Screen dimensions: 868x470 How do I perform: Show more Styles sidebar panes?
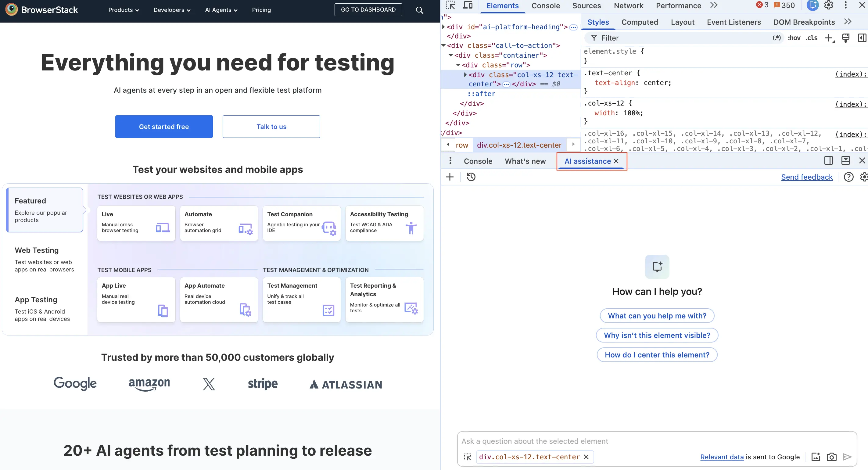click(848, 22)
